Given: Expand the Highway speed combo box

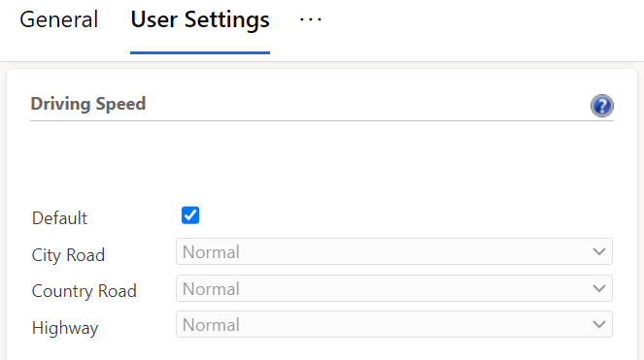Looking at the screenshot, I should point(394,325).
